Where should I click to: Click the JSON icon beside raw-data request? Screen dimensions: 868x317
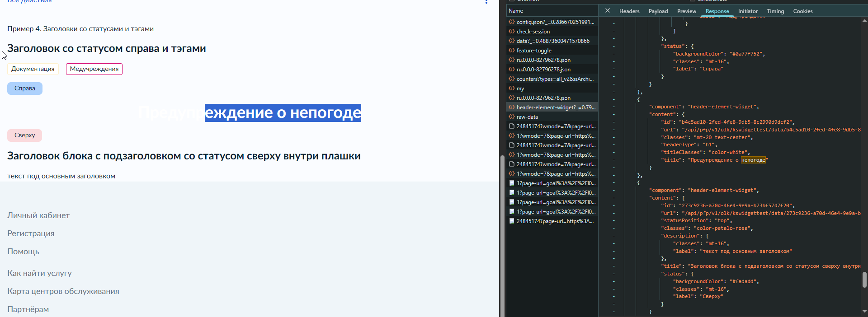coord(512,117)
